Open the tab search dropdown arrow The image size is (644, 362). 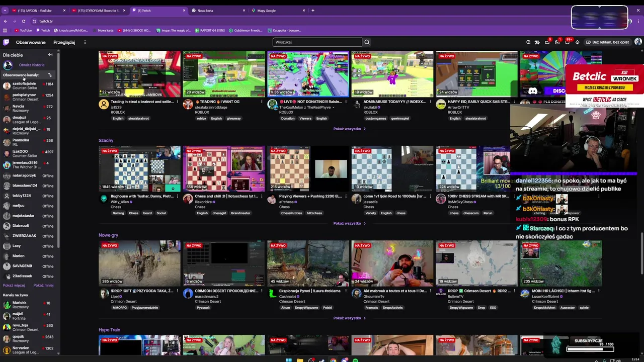(x=6, y=10)
